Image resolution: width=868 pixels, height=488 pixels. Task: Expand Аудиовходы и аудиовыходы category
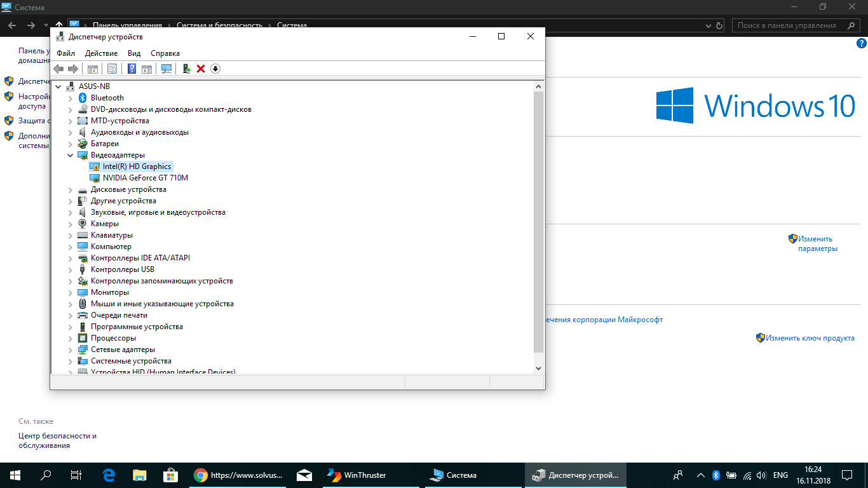tap(71, 132)
